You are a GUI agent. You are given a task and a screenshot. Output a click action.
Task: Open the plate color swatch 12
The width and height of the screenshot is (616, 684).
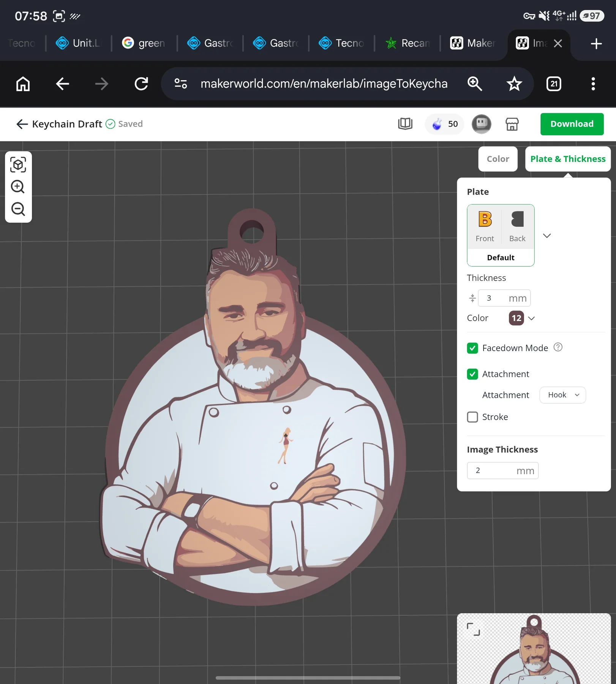516,318
